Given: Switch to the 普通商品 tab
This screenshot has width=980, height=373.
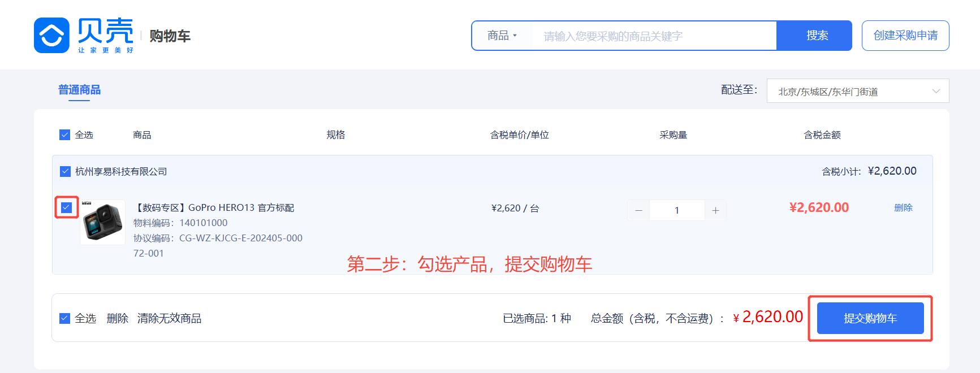Looking at the screenshot, I should coord(79,90).
